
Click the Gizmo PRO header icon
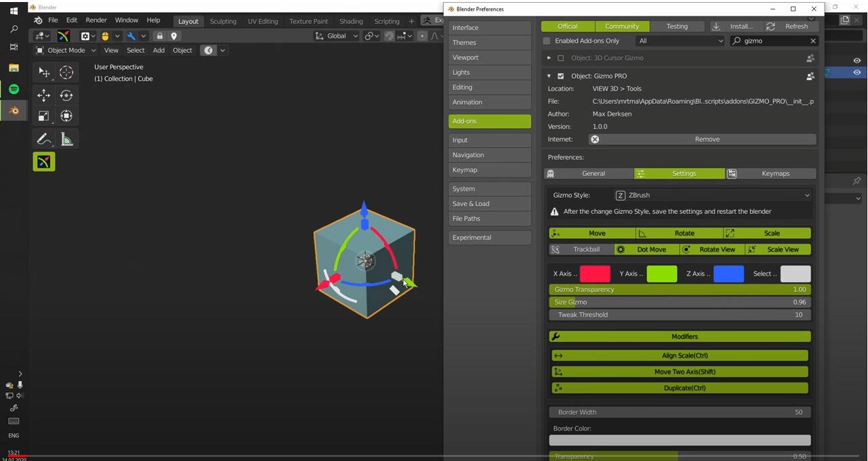pos(63,36)
